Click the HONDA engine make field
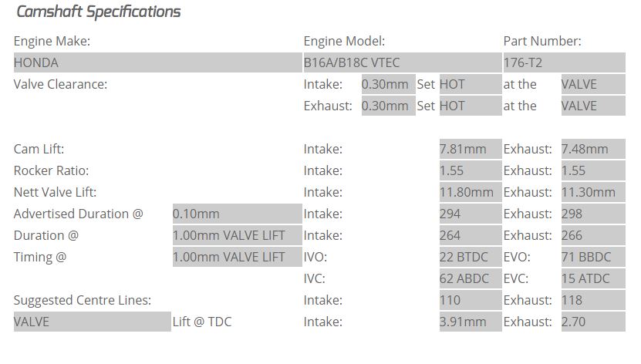Screen dimensions: 641x364 [158, 62]
